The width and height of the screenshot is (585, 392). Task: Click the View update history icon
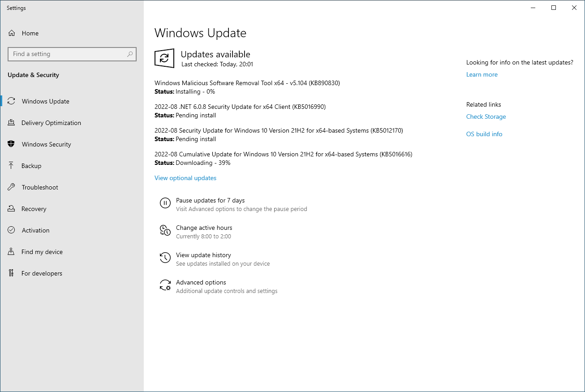tap(165, 258)
